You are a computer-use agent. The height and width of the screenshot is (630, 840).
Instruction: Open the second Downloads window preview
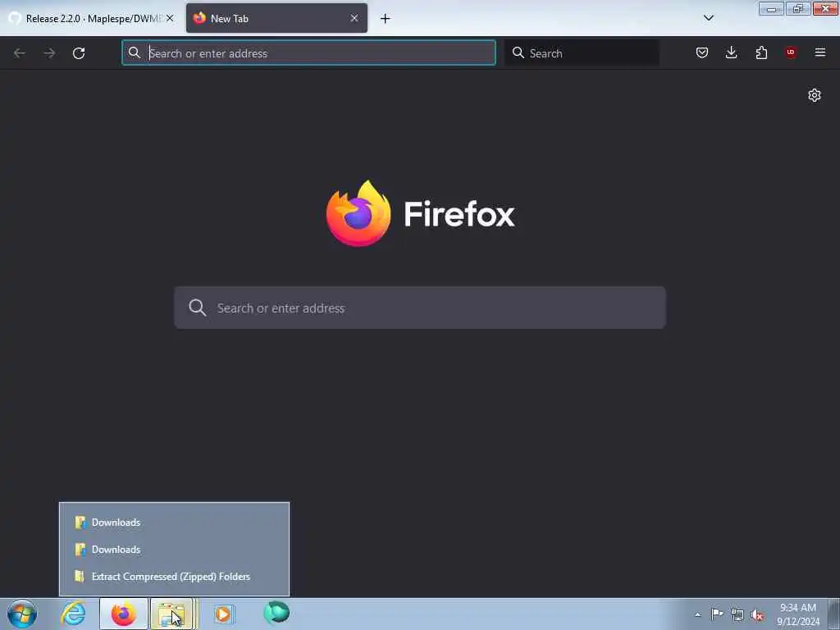click(x=174, y=550)
